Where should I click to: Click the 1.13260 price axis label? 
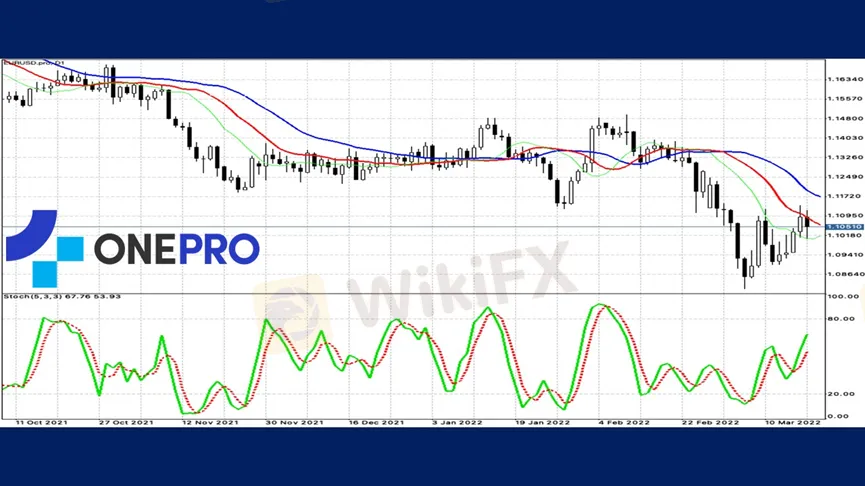tap(845, 157)
